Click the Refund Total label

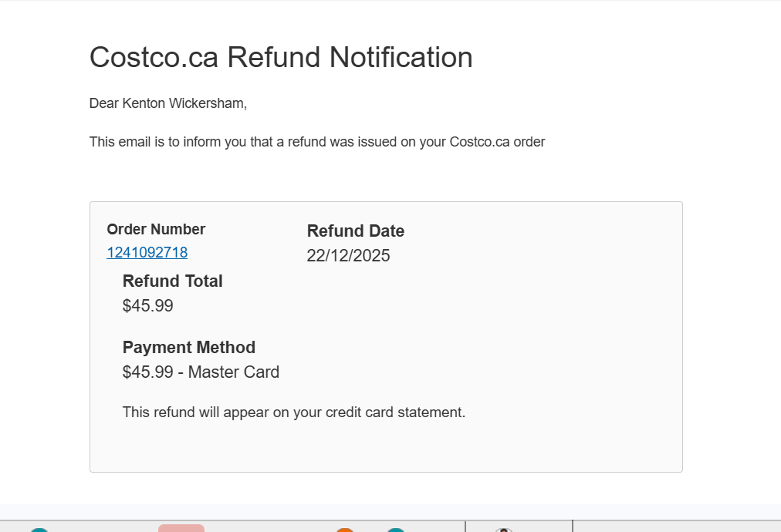coord(173,281)
